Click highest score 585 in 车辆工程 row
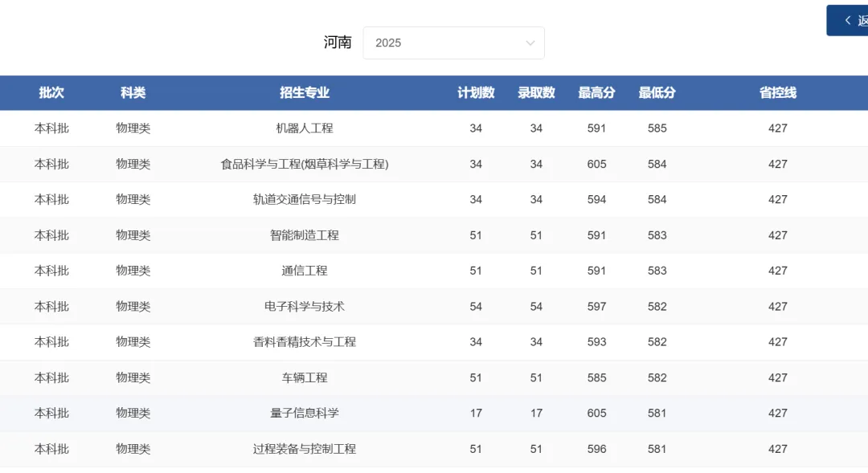This screenshot has height=473, width=868. (x=596, y=378)
